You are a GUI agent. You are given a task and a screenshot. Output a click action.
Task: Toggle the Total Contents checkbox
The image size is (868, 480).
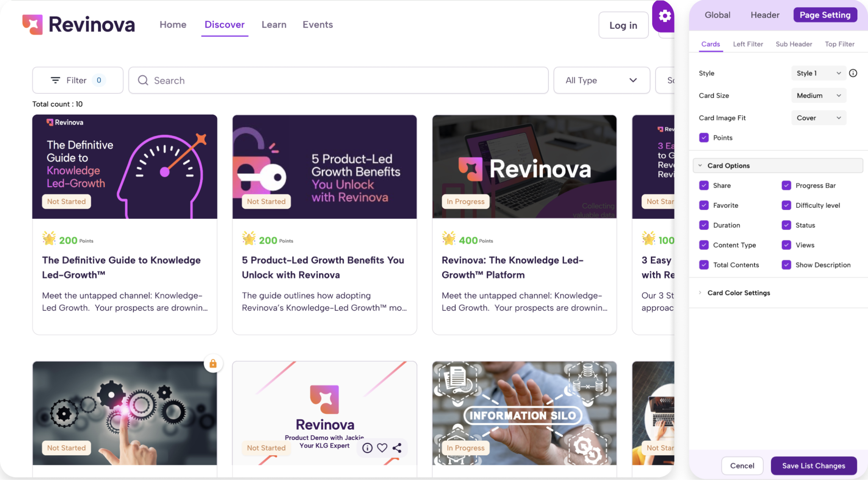704,265
